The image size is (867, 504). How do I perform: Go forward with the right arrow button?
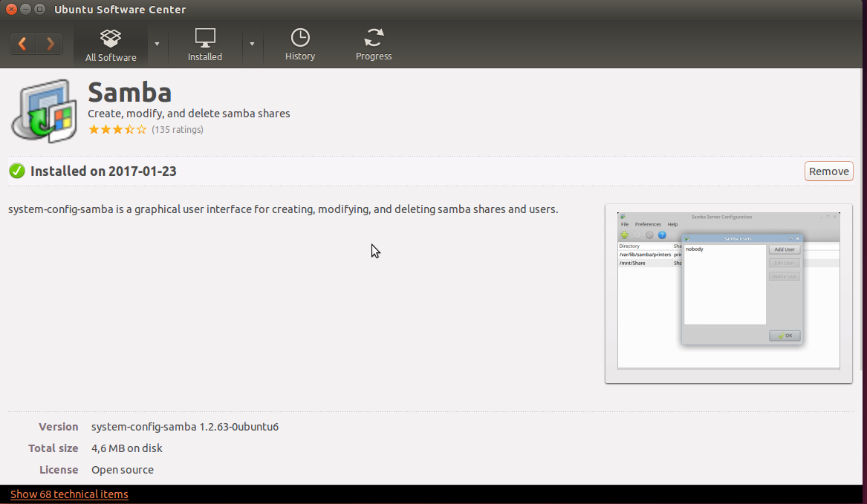[50, 44]
